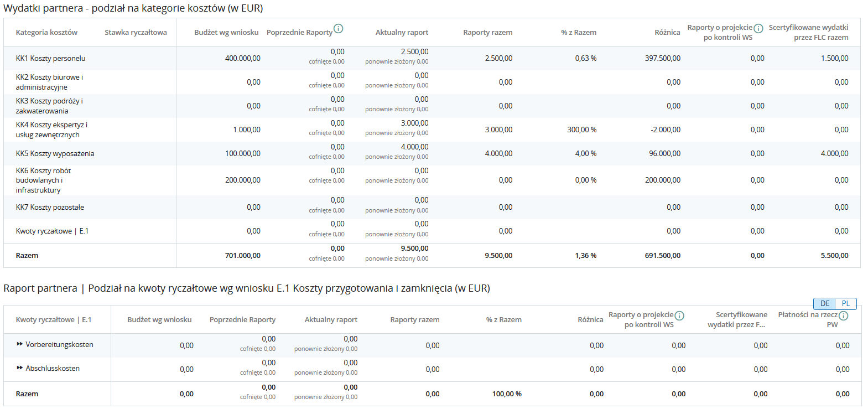The image size is (868, 414).
Task: Click the Kwoty ryczałtowe | E.1 row in top table
Action: point(52,231)
